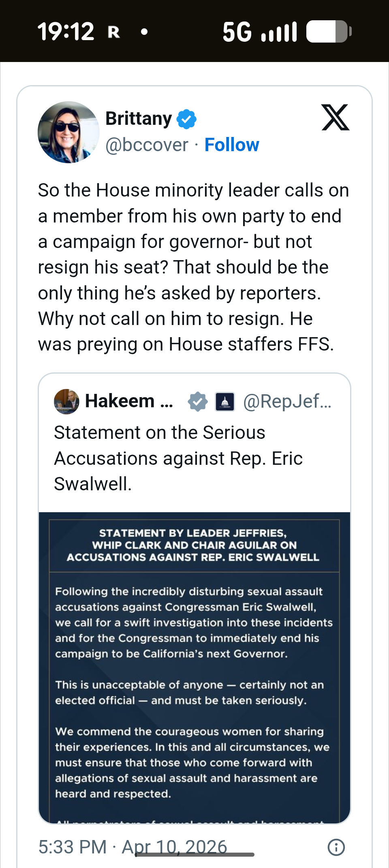Open the @RepJef... handle
This screenshot has height=868, width=389.
click(x=287, y=402)
